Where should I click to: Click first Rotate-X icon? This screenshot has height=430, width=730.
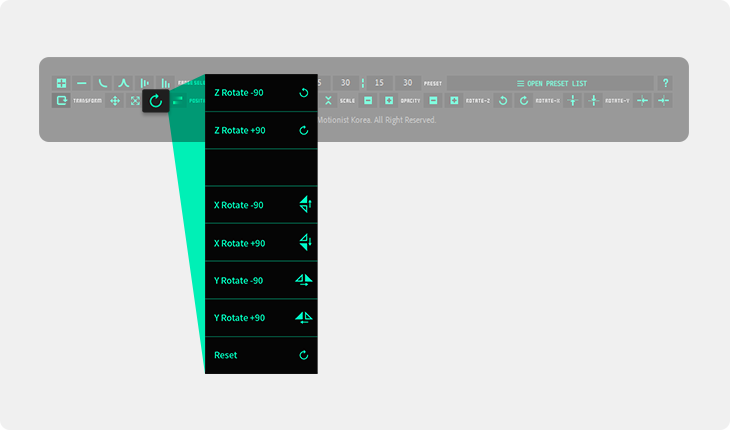click(573, 101)
